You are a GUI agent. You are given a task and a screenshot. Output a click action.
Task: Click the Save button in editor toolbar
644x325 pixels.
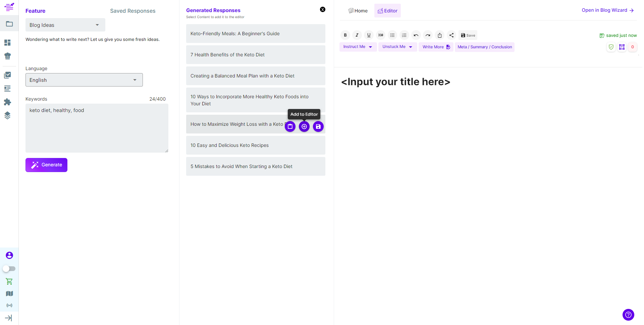(x=468, y=35)
